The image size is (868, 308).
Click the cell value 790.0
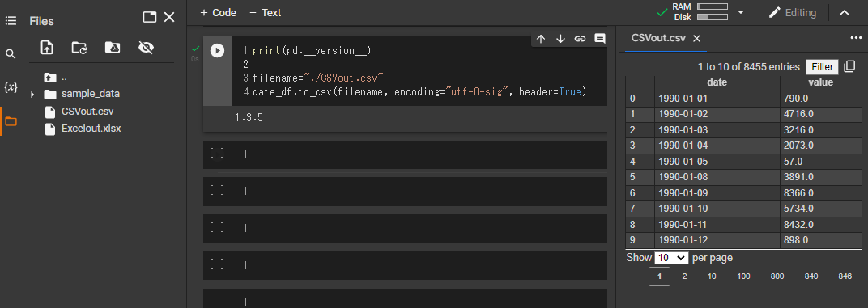pos(820,99)
